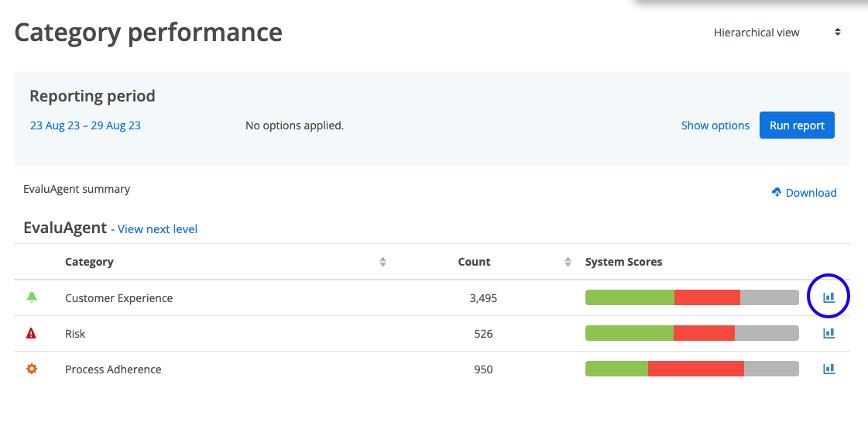Click the EvaluAgent summary text
The image size is (868, 426).
(x=77, y=189)
